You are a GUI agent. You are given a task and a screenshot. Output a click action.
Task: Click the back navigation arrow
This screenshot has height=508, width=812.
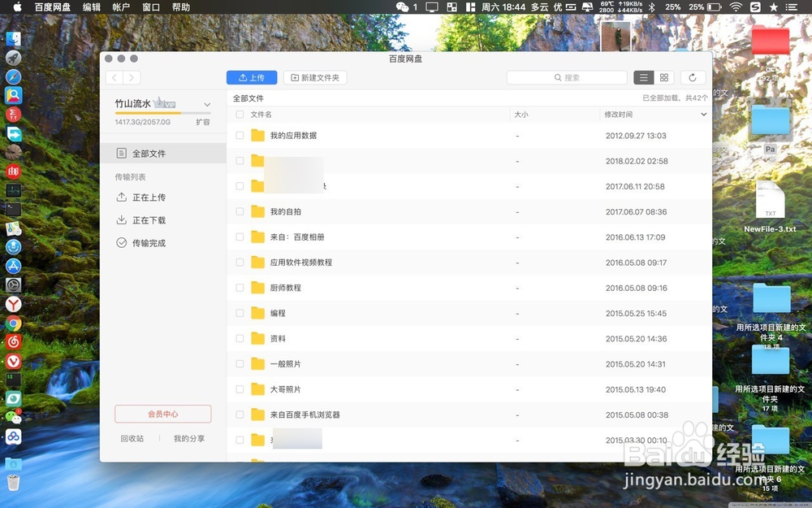click(114, 77)
